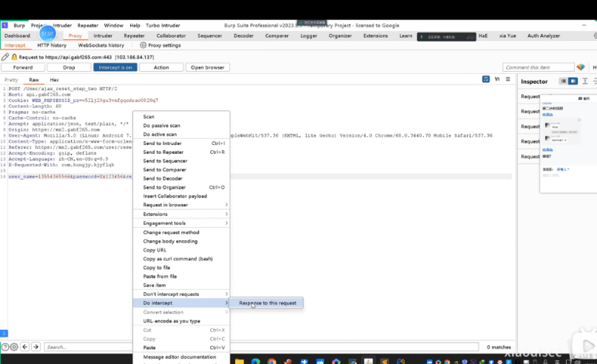The width and height of the screenshot is (597, 364).
Task: Click the Drop button
Action: point(69,67)
